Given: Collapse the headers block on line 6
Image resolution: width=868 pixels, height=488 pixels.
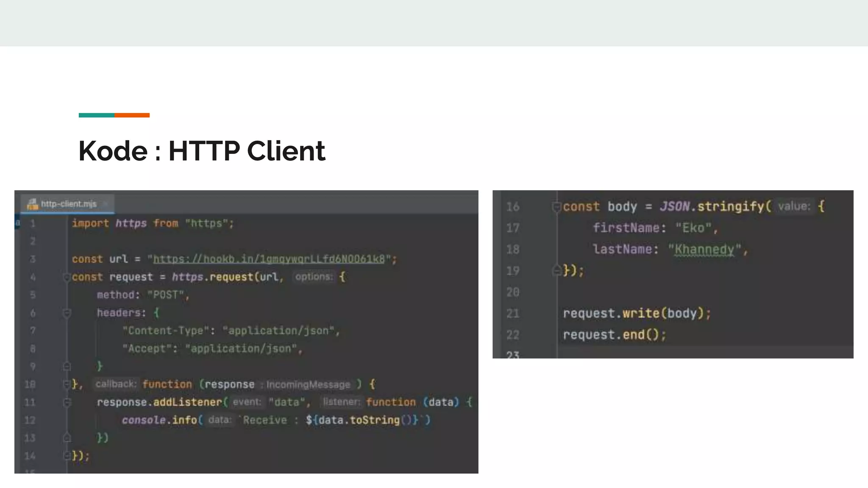Looking at the screenshot, I should coord(67,313).
